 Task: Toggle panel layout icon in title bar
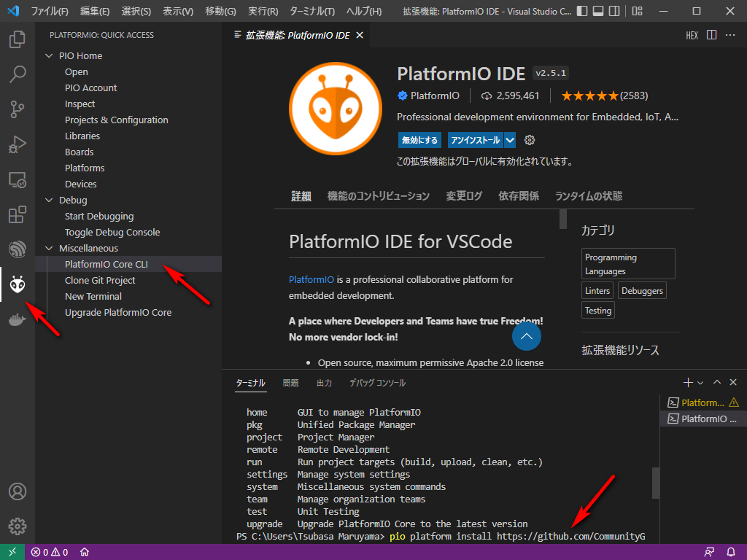tap(598, 11)
